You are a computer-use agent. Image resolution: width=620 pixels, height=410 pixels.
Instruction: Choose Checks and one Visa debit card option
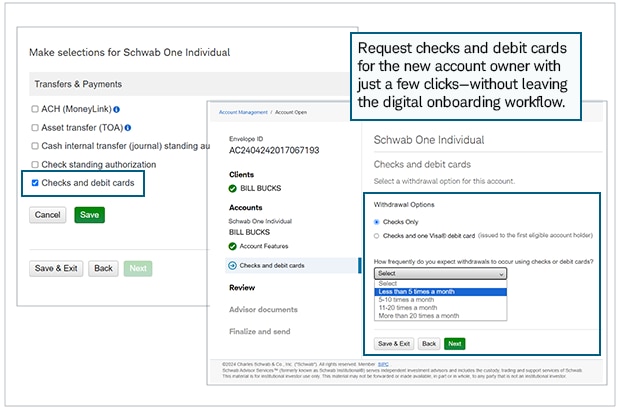point(376,236)
